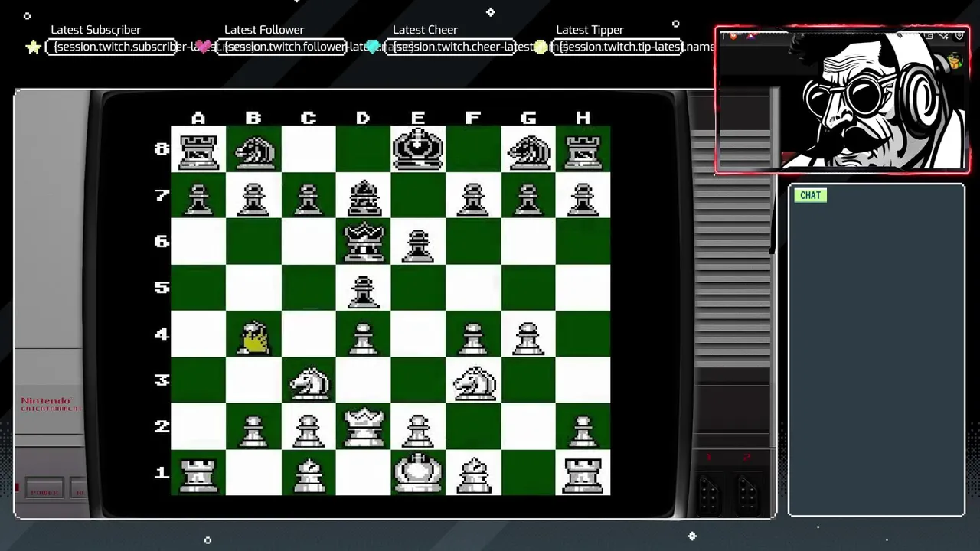
Task: Pick the black pawn on C7
Action: point(309,198)
